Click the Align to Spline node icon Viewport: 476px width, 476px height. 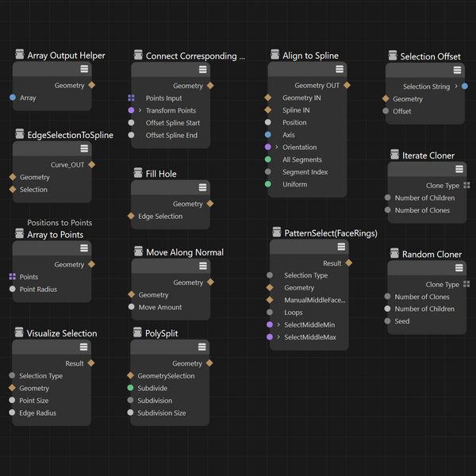pyautogui.click(x=275, y=55)
